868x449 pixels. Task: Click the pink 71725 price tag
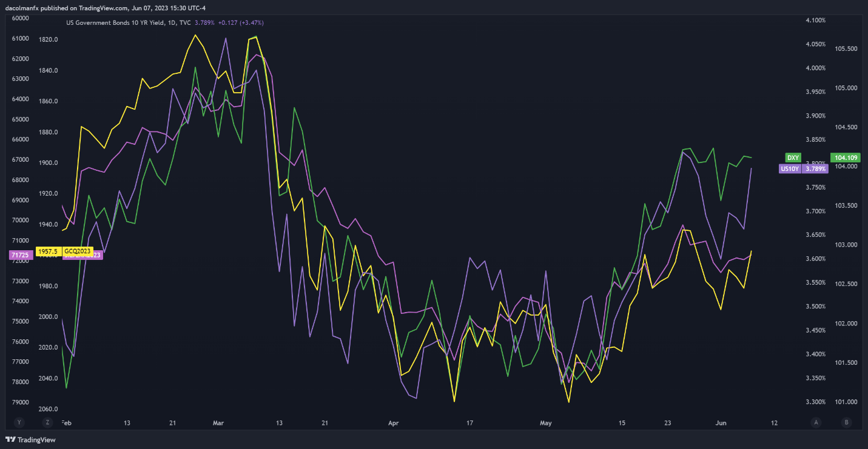(x=21, y=256)
